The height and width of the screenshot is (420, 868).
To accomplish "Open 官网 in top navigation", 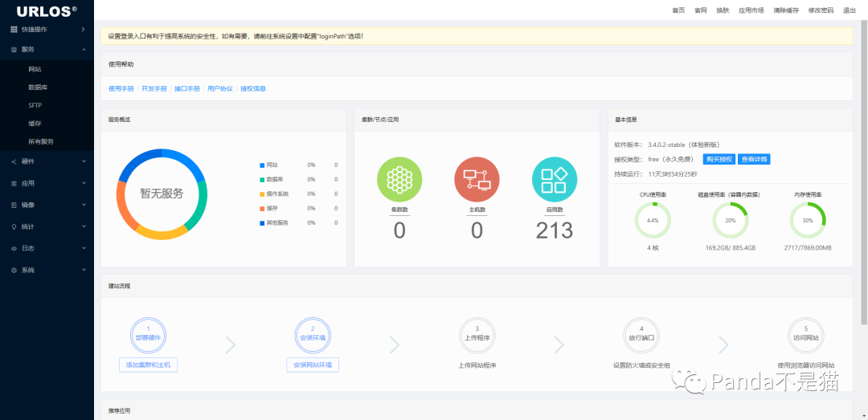I will [x=701, y=10].
